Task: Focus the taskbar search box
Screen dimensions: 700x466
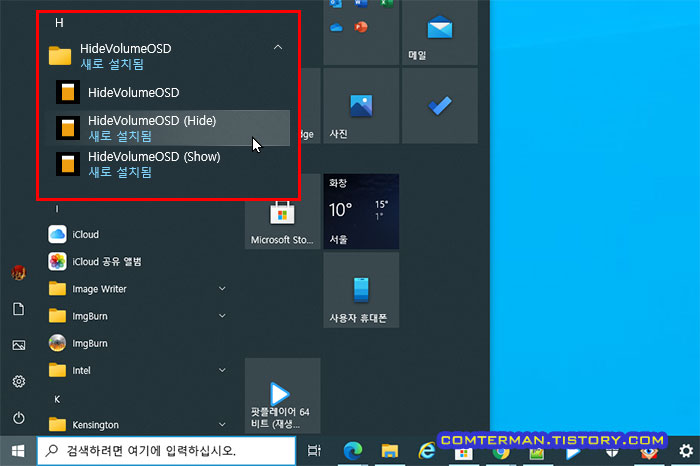Action: coord(166,451)
